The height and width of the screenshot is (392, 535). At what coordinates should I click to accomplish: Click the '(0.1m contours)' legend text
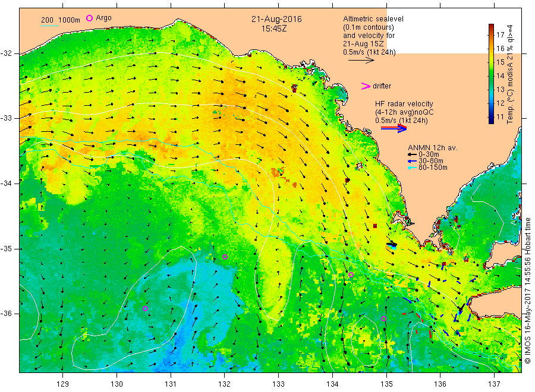(x=369, y=27)
